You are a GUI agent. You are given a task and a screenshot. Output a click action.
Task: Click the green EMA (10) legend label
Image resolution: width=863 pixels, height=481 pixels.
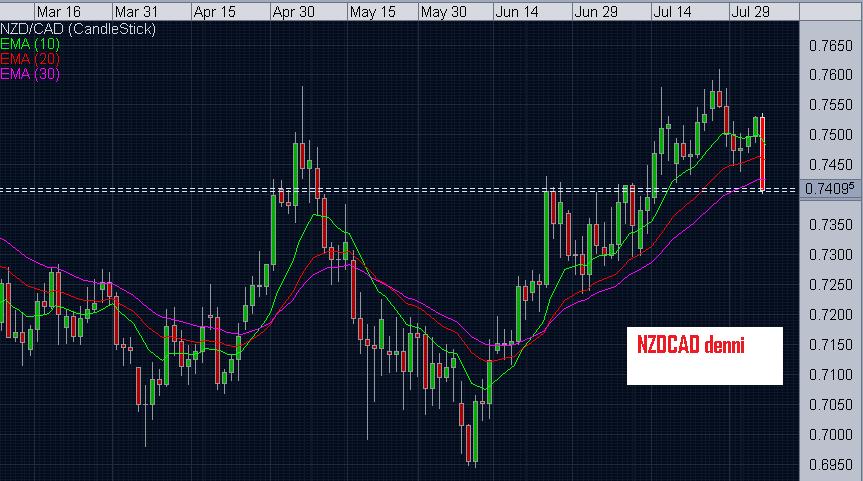point(30,44)
